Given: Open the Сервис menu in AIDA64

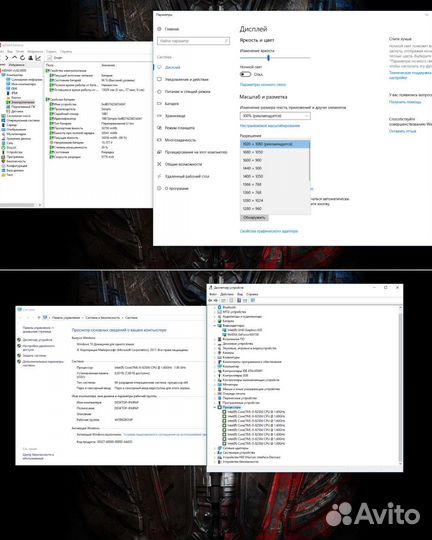Looking at the screenshot, I should pyautogui.click(x=51, y=52).
